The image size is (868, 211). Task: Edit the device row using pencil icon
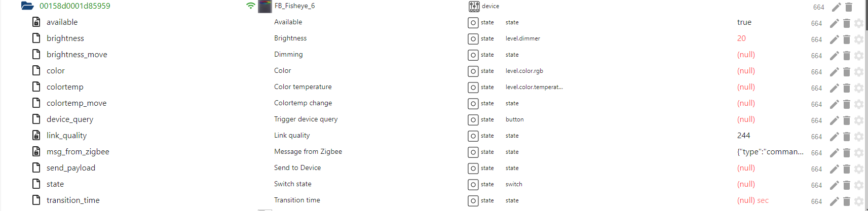click(836, 7)
